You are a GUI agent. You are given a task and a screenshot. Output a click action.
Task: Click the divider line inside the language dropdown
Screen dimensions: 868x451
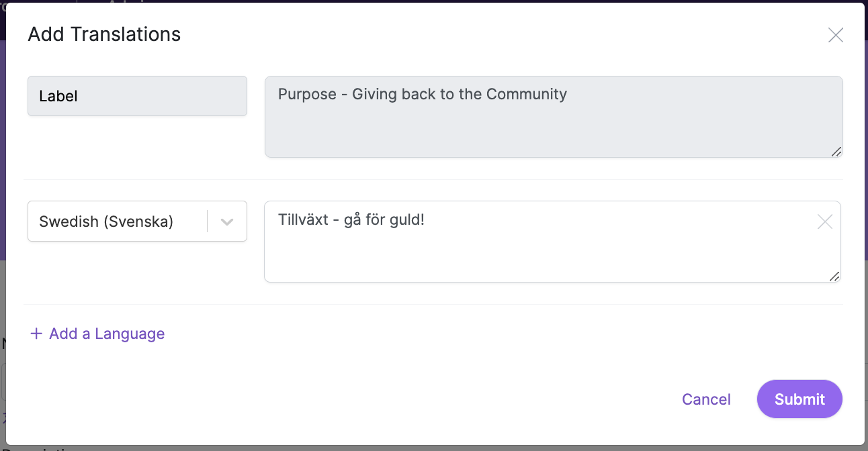(x=208, y=221)
